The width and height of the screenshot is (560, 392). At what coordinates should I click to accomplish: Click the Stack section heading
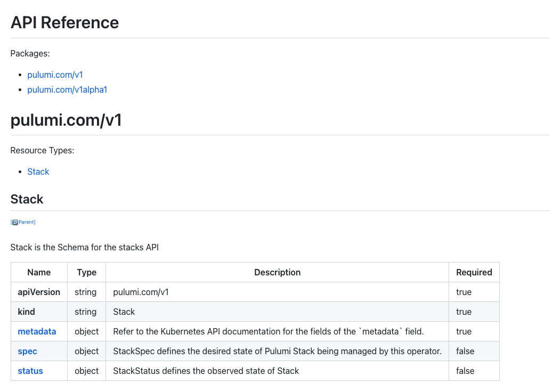point(27,199)
